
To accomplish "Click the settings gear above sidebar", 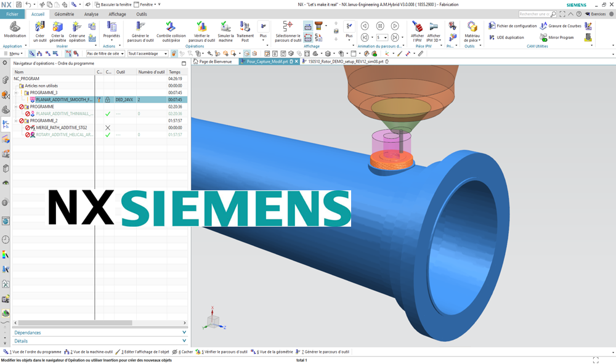I will (5, 63).
